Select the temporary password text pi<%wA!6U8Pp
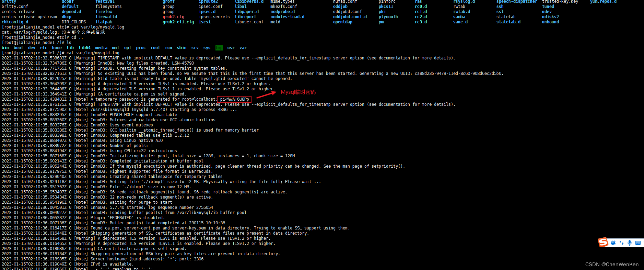 [235, 99]
